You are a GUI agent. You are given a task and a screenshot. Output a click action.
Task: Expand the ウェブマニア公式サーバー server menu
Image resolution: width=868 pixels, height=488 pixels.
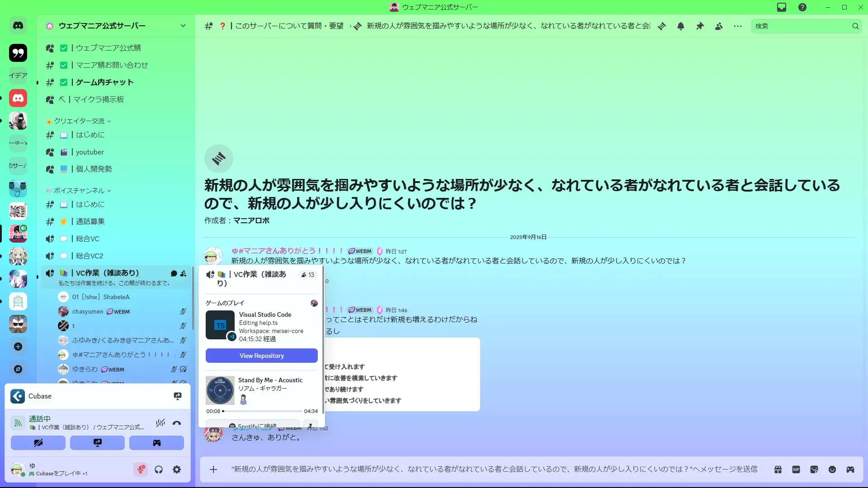tap(183, 26)
